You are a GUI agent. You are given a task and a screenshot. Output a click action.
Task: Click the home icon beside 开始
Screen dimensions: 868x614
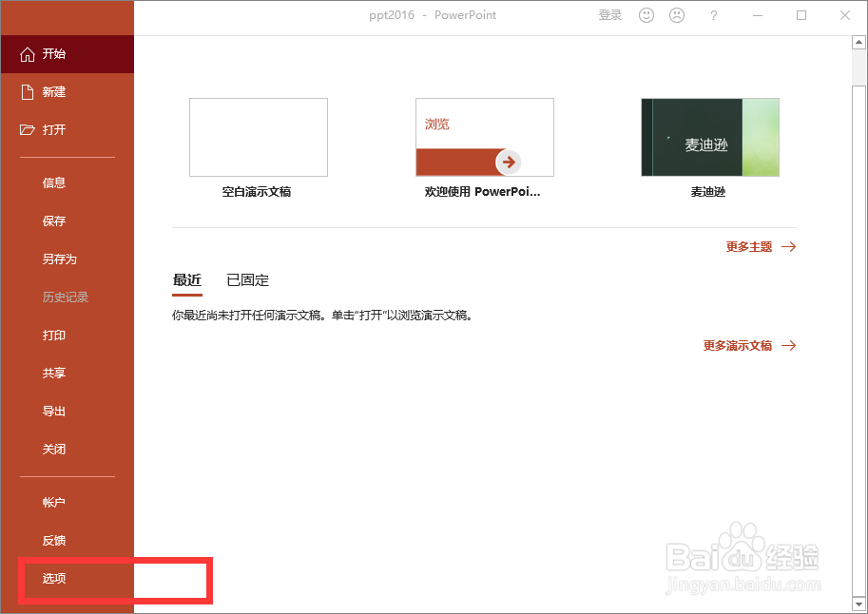click(28, 54)
